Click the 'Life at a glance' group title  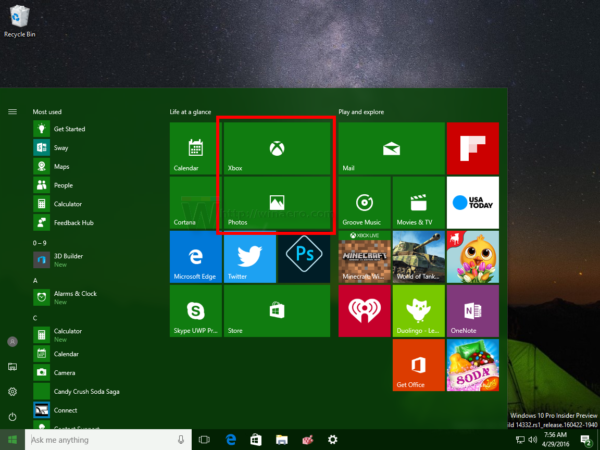click(x=190, y=112)
